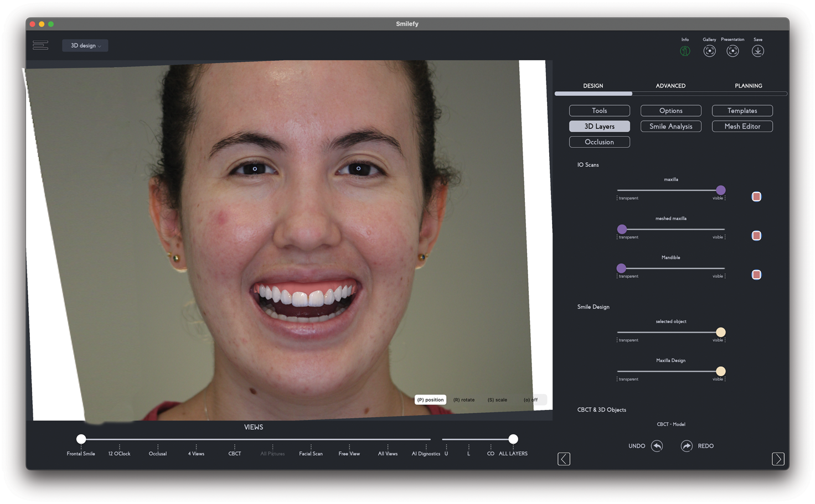
Task: Toggle the maxilla color checkbox
Action: (x=756, y=197)
